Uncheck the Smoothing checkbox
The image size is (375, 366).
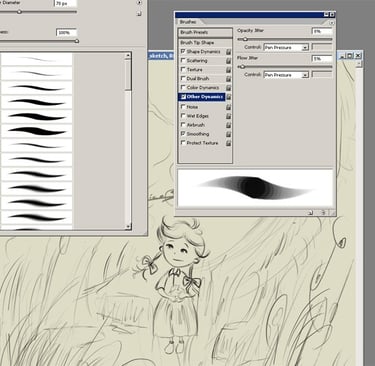183,134
